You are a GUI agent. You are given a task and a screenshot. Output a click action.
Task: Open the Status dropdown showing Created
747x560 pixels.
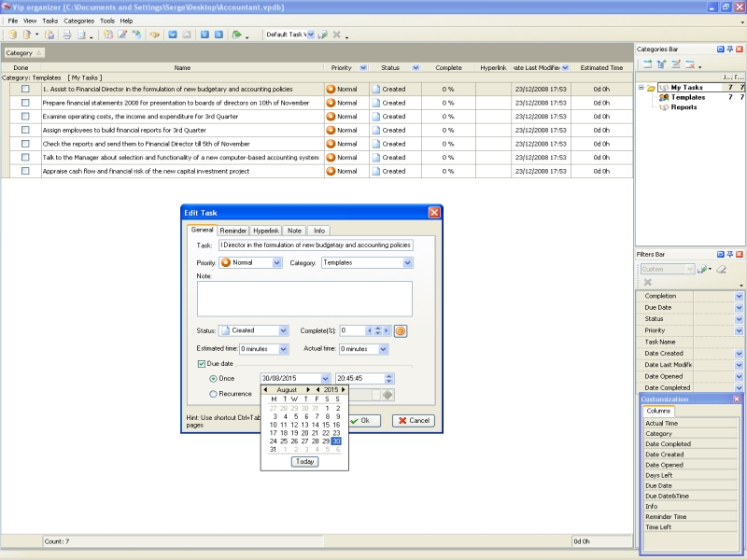pos(284,330)
